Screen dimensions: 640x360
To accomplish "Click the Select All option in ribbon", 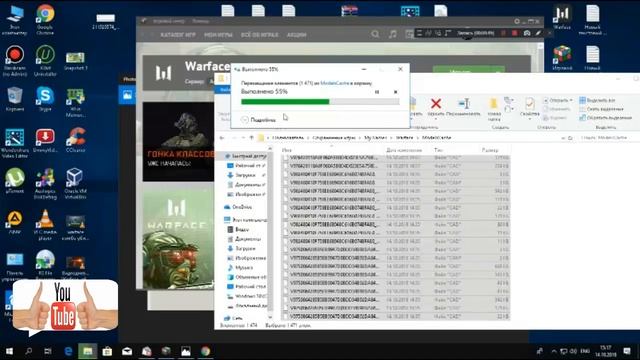I will (597, 100).
